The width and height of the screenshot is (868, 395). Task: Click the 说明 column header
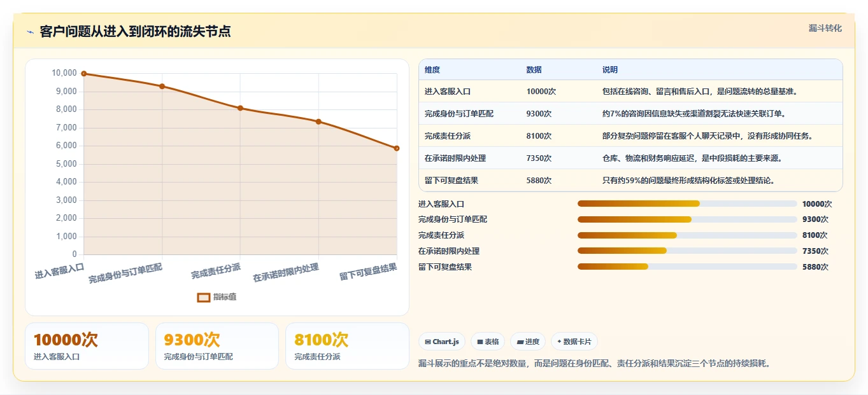610,70
